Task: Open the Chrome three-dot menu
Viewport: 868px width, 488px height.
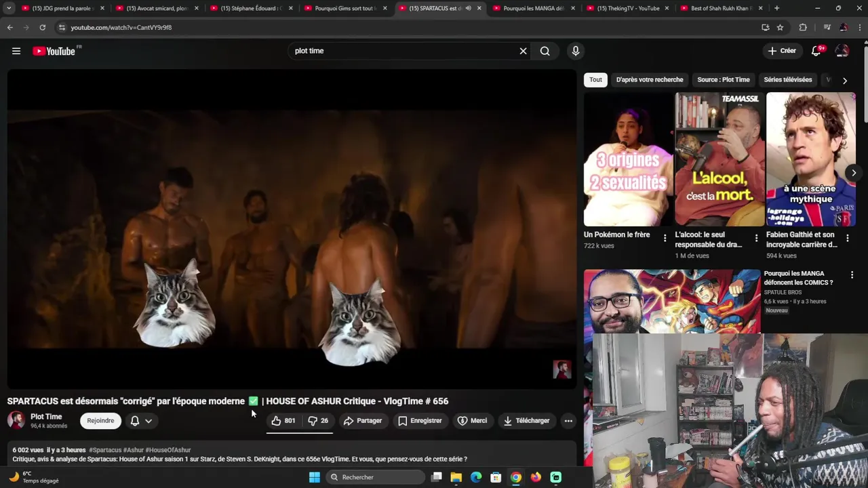Action: click(x=859, y=27)
